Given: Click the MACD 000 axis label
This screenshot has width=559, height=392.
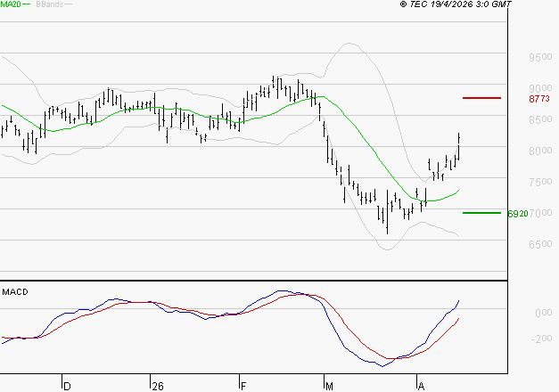Looking at the screenshot, I should [x=544, y=313].
